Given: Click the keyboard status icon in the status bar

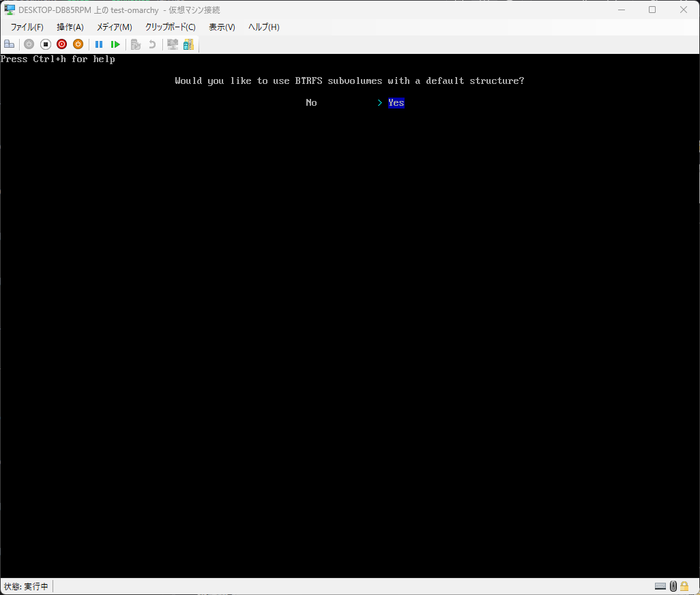Looking at the screenshot, I should coord(660,586).
